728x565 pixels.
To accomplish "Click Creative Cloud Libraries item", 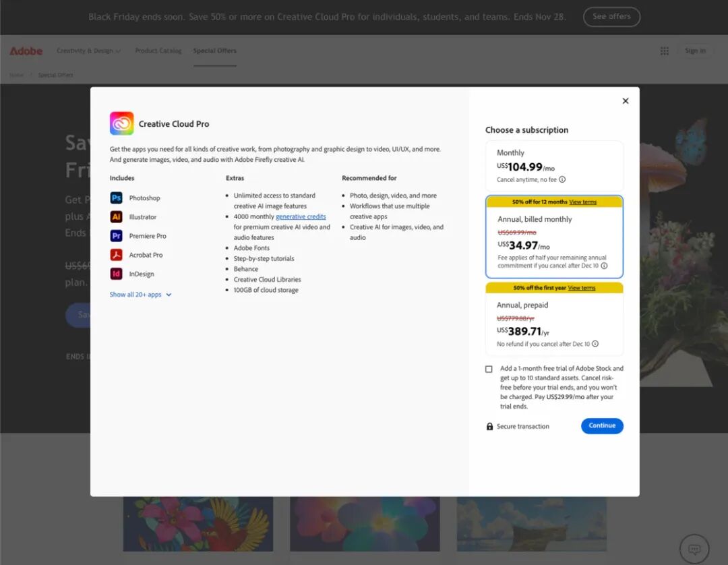I will tap(268, 280).
